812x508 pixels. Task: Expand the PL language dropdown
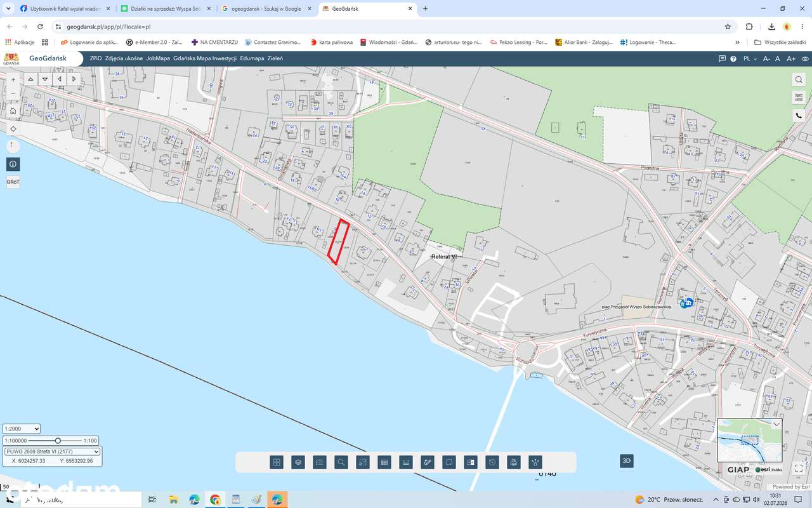(x=750, y=58)
